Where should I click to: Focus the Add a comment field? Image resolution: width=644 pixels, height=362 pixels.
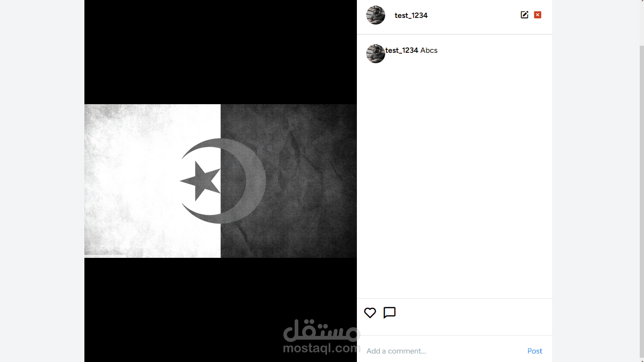click(443, 351)
